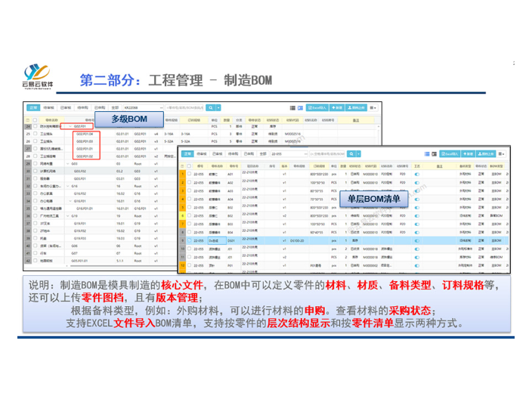Switch to card view in single-level BOM window

click(x=435, y=154)
